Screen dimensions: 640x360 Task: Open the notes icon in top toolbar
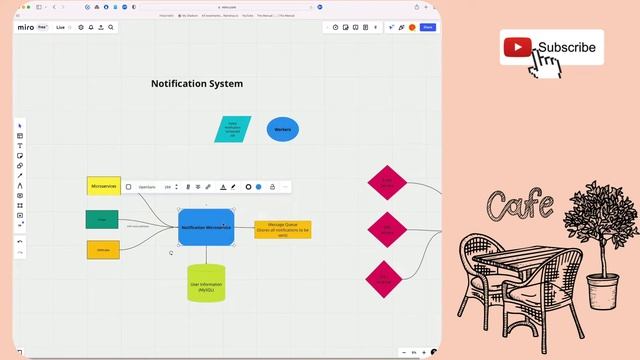click(346, 27)
